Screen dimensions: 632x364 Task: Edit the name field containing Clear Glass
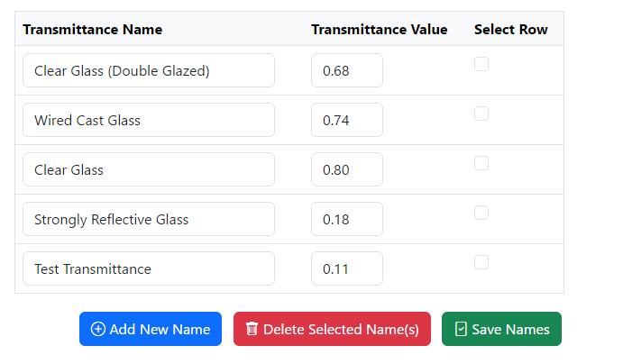tap(149, 169)
